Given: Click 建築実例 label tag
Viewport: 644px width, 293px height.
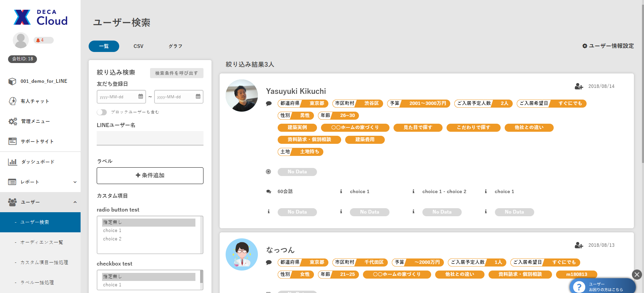Looking at the screenshot, I should pos(297,128).
